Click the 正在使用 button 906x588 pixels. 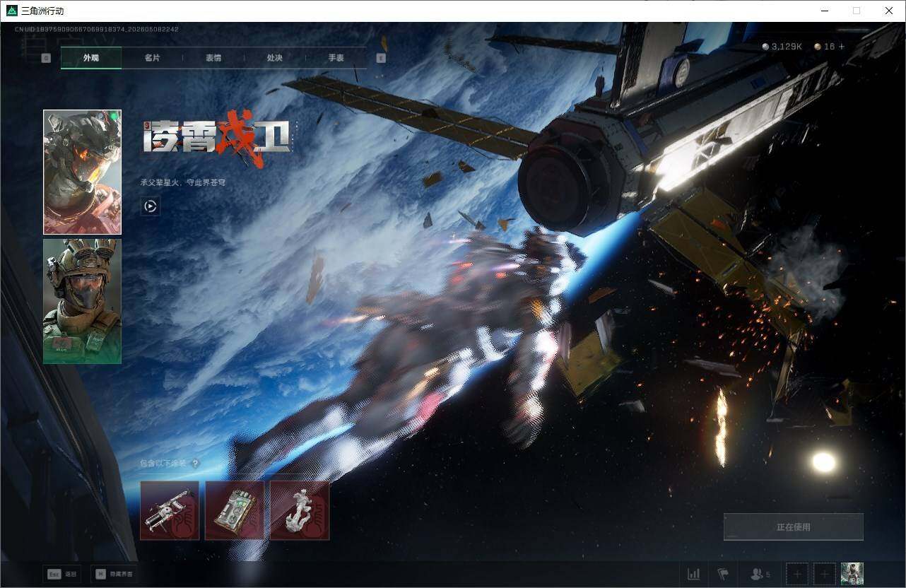[x=794, y=527]
